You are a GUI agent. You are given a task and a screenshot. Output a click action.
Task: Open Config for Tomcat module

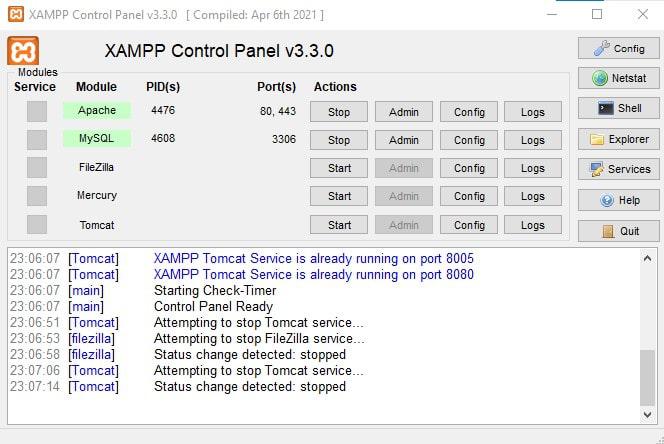[x=469, y=225]
